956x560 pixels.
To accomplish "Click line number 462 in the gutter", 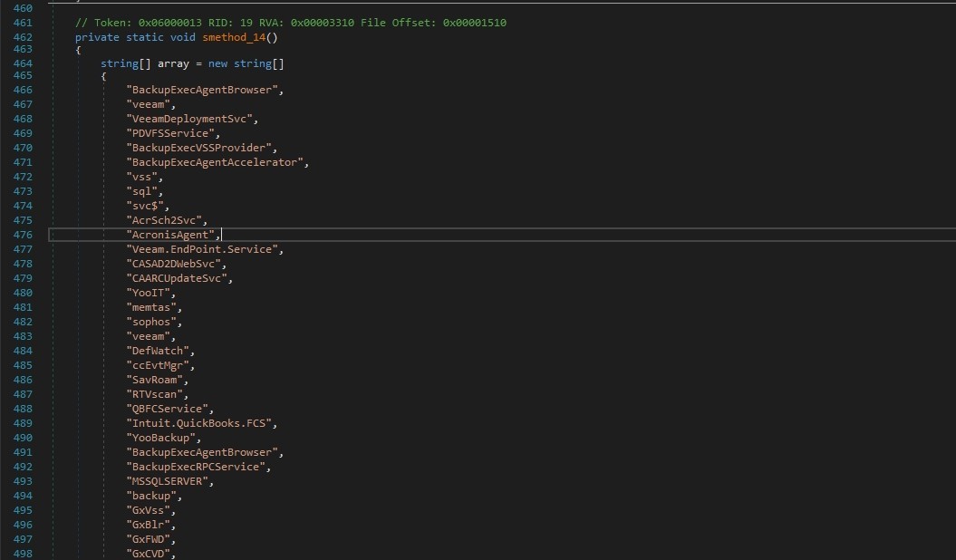I will [23, 37].
